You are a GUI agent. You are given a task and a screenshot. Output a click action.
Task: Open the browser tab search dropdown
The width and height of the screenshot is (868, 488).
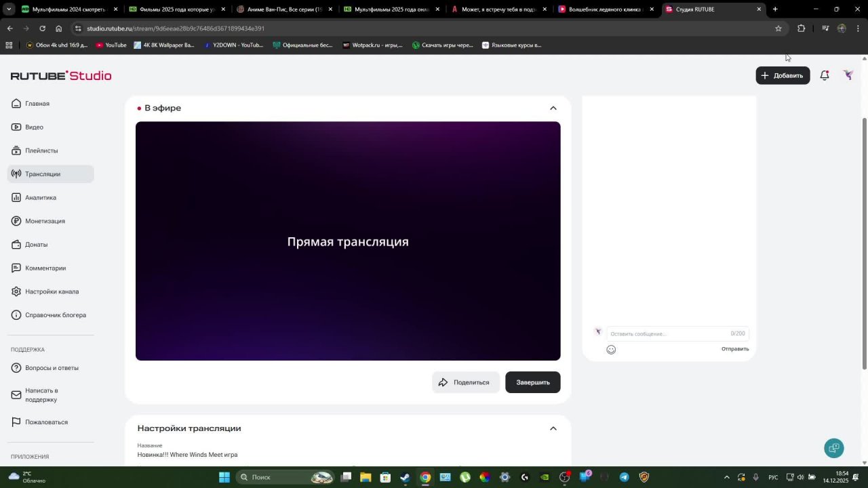pos(9,9)
